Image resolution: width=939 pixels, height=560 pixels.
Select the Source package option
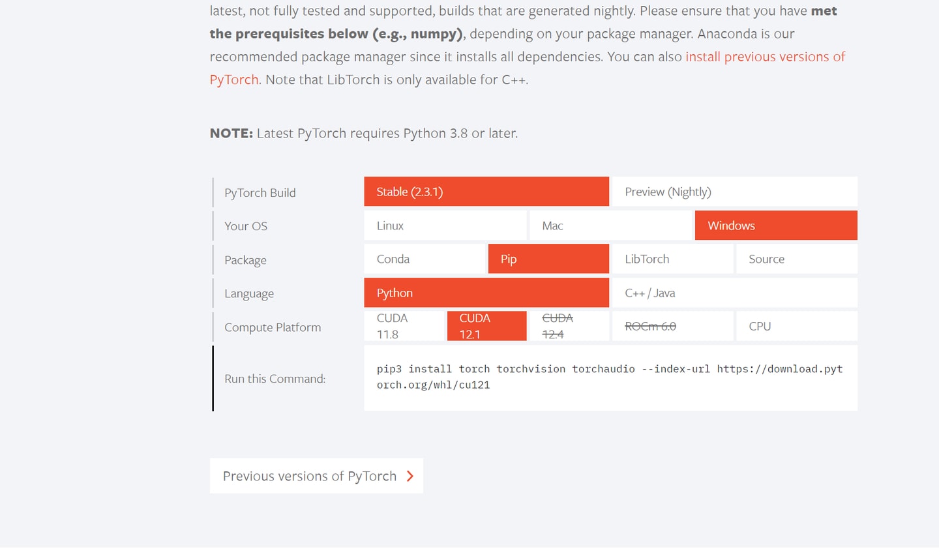797,259
